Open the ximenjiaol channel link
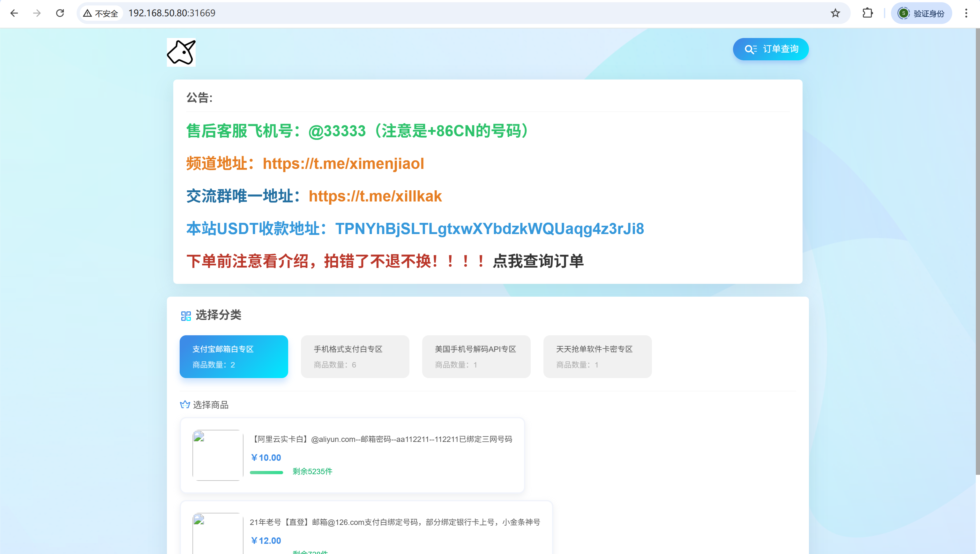The image size is (980, 554). tap(343, 164)
